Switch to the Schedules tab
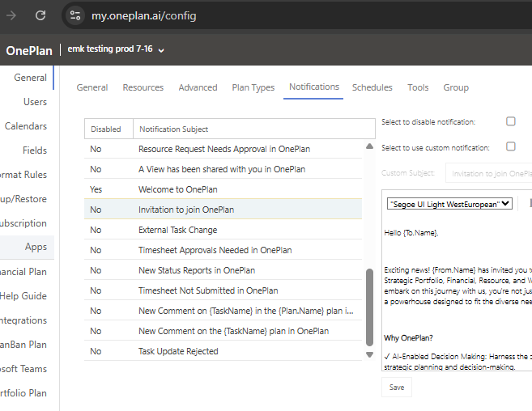Screen dimensions: 532x411 point(372,87)
